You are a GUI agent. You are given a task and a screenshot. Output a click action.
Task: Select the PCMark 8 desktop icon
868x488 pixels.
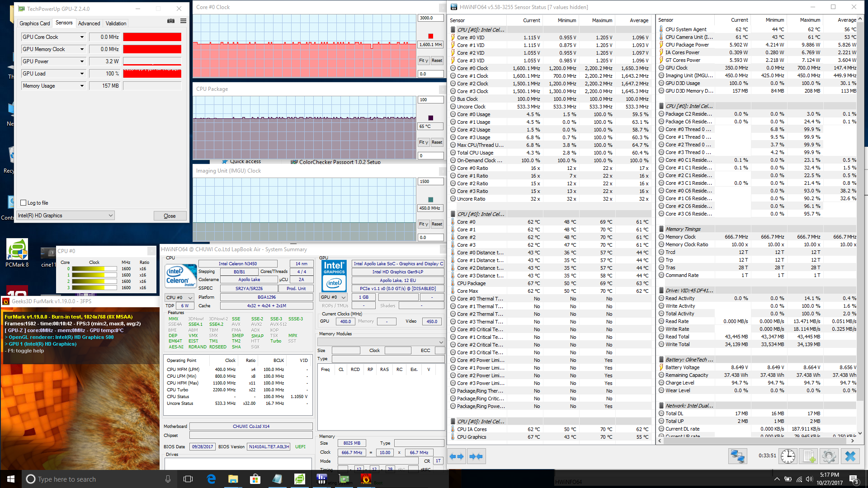coord(17,253)
